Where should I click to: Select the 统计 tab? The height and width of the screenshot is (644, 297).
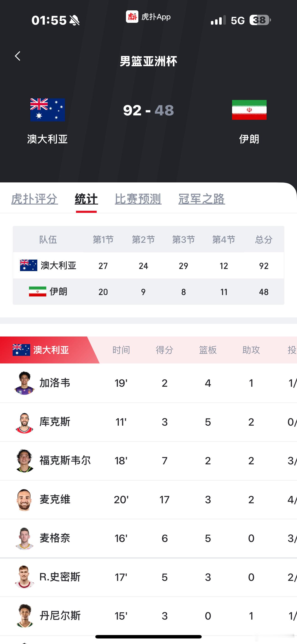click(x=86, y=199)
